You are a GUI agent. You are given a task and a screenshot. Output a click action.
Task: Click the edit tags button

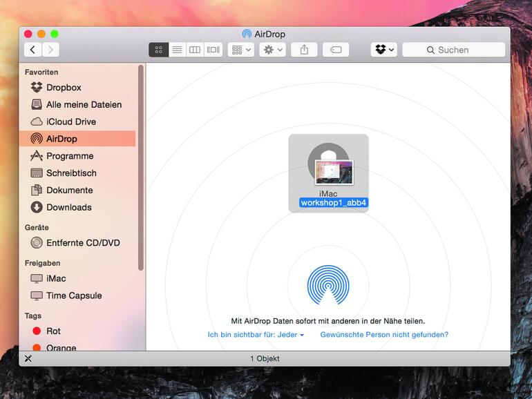[336, 50]
